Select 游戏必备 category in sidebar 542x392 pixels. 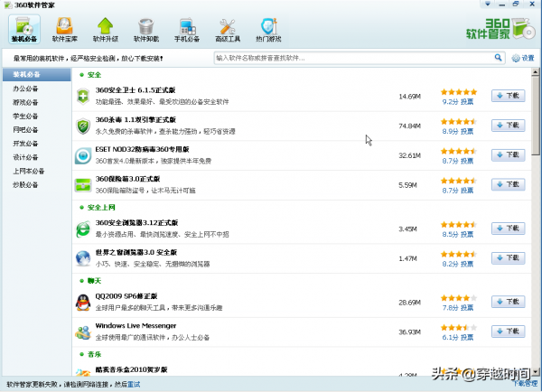[26, 103]
